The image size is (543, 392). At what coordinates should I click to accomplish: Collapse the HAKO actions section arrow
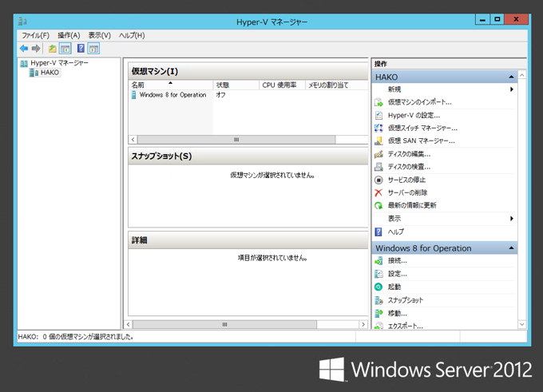click(511, 77)
